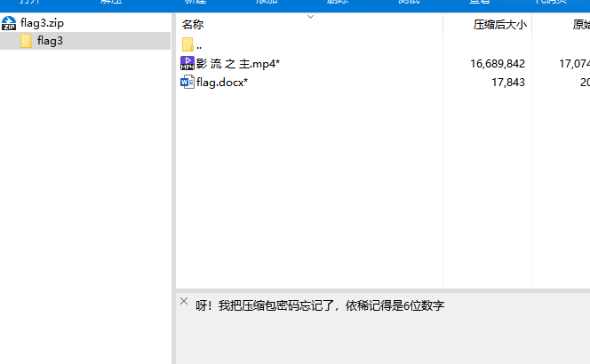The width and height of the screenshot is (590, 364).
Task: Sort files by 名称 column
Action: pos(193,25)
